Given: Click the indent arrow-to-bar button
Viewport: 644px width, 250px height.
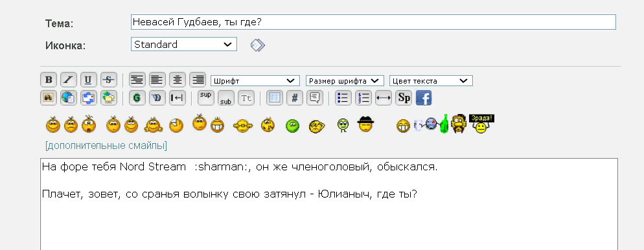Looking at the screenshot, I should 178,98.
